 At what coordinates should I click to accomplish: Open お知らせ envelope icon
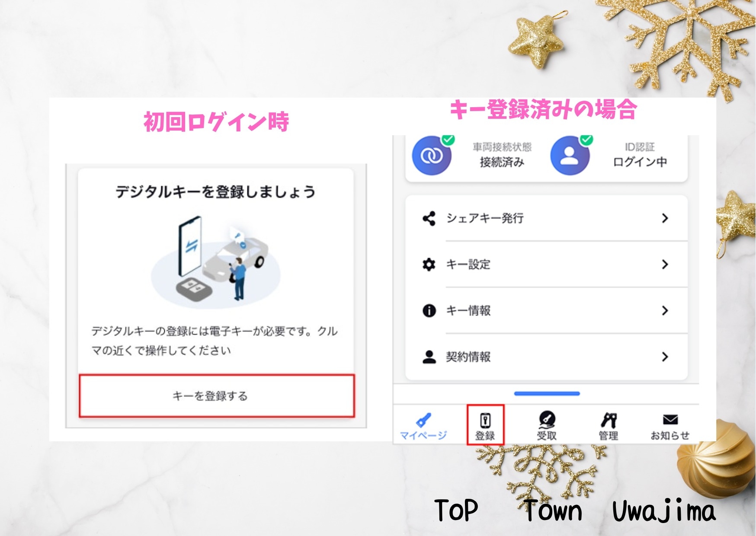tap(670, 420)
